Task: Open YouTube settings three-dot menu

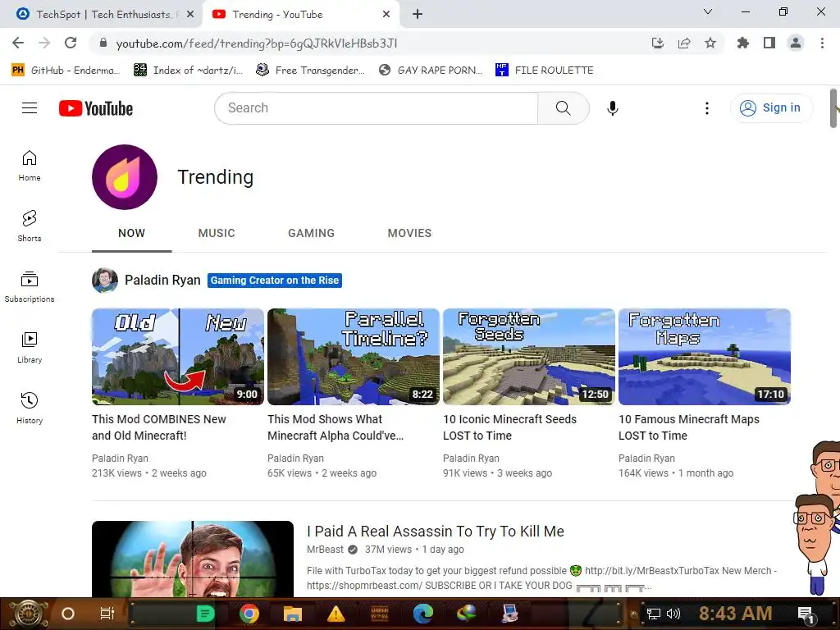Action: coord(706,108)
